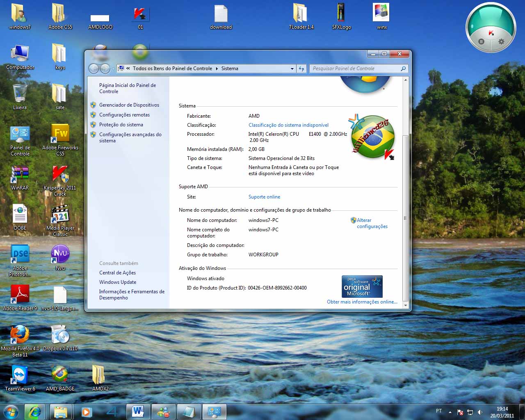Viewport: 525px width, 420px height.
Task: Launch TeamViewer 6 from desktop
Action: [x=20, y=375]
